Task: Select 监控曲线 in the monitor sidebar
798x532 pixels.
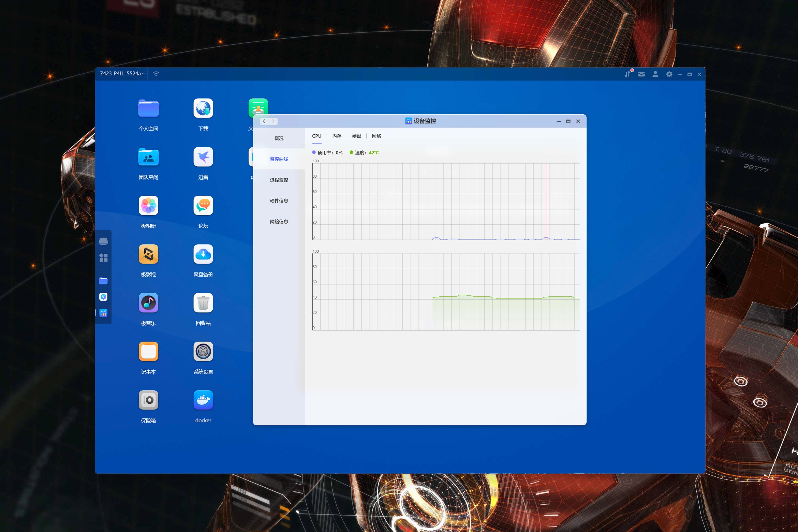Action: (x=279, y=159)
